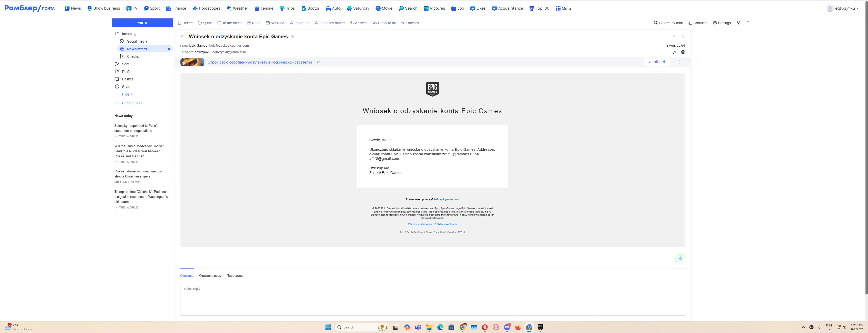
Task: Open News in top navigation
Action: coord(73,8)
